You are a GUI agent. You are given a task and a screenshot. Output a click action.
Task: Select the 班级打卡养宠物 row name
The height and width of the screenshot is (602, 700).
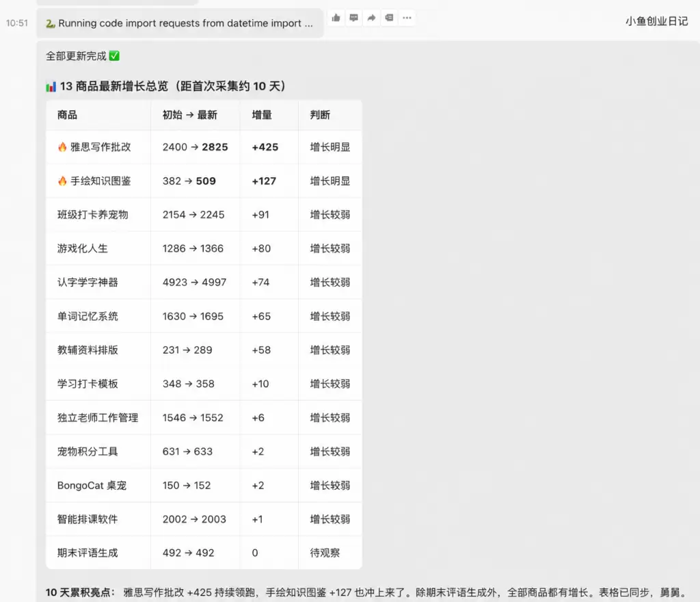point(93,215)
